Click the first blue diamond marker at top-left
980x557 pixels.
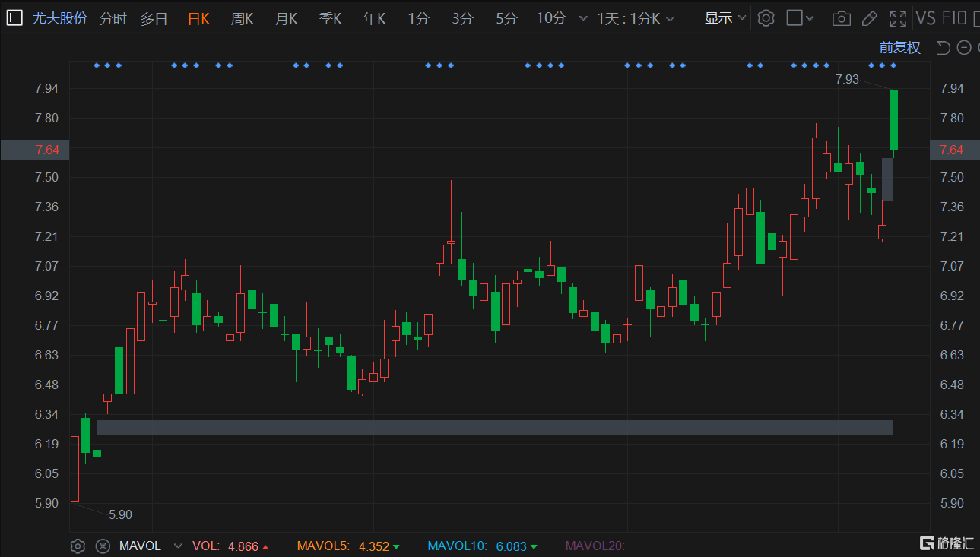pyautogui.click(x=97, y=65)
